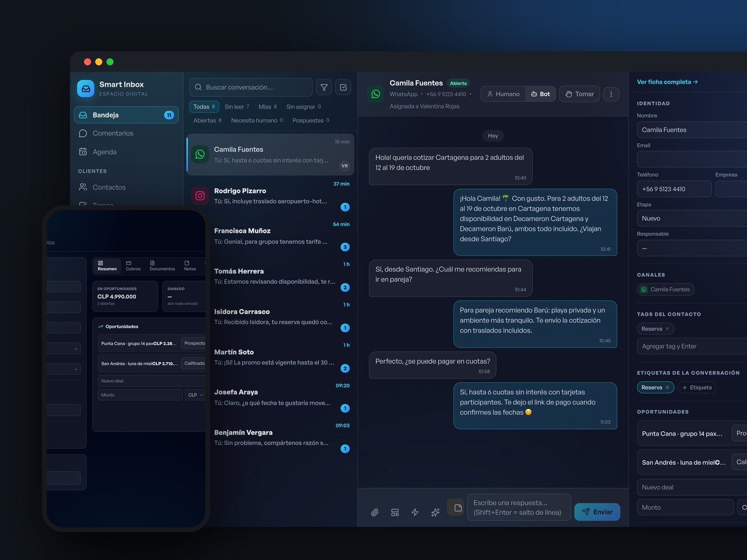Viewport: 747px width, 560px height.
Task: Click the Buscar conversación search field
Action: coord(251,87)
